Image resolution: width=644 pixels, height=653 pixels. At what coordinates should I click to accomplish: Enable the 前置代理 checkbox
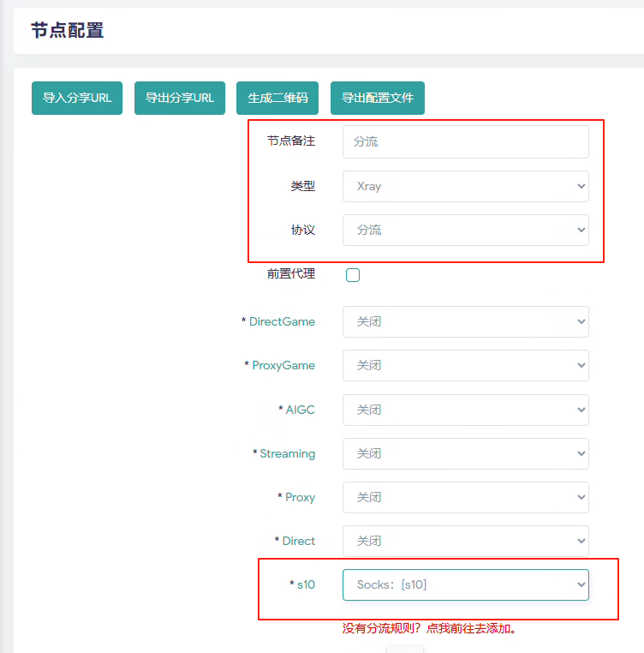click(x=353, y=275)
